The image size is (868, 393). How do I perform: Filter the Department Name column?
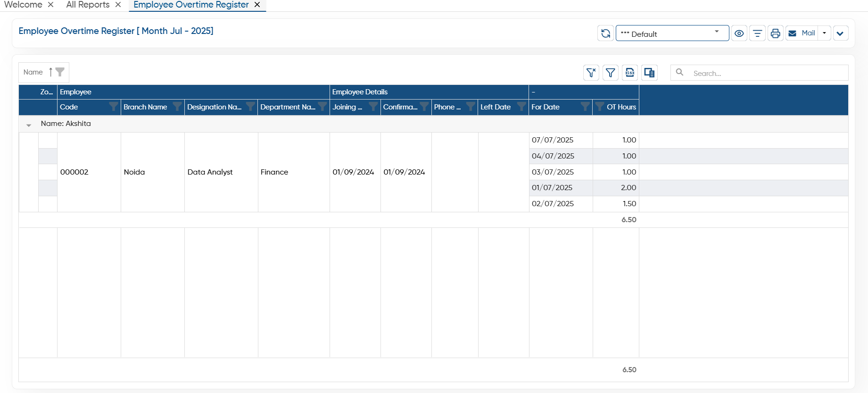pyautogui.click(x=322, y=107)
